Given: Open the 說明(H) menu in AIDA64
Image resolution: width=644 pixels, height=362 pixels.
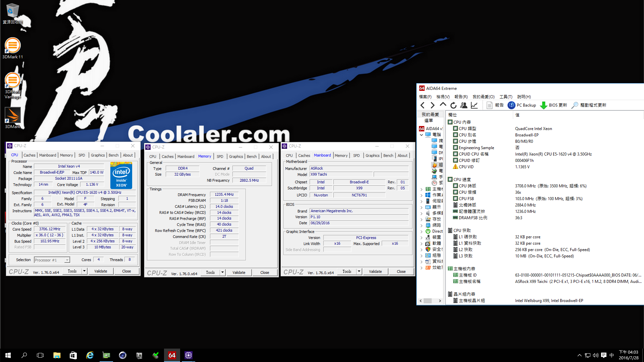Looking at the screenshot, I should pyautogui.click(x=524, y=97).
